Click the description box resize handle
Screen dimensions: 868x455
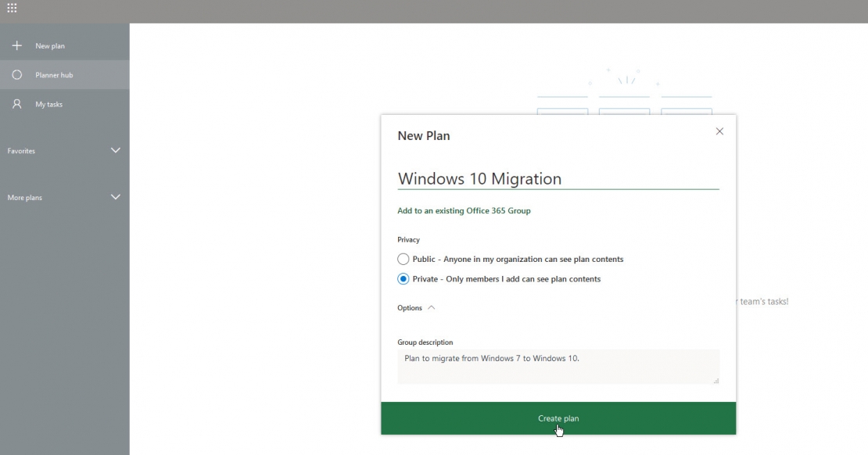point(716,380)
